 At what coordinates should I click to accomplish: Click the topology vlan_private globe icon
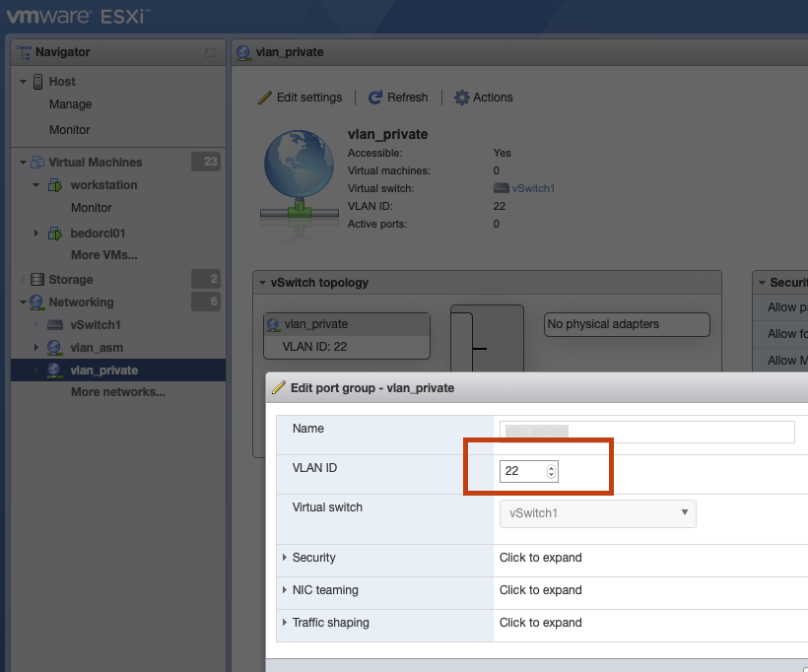tap(273, 324)
